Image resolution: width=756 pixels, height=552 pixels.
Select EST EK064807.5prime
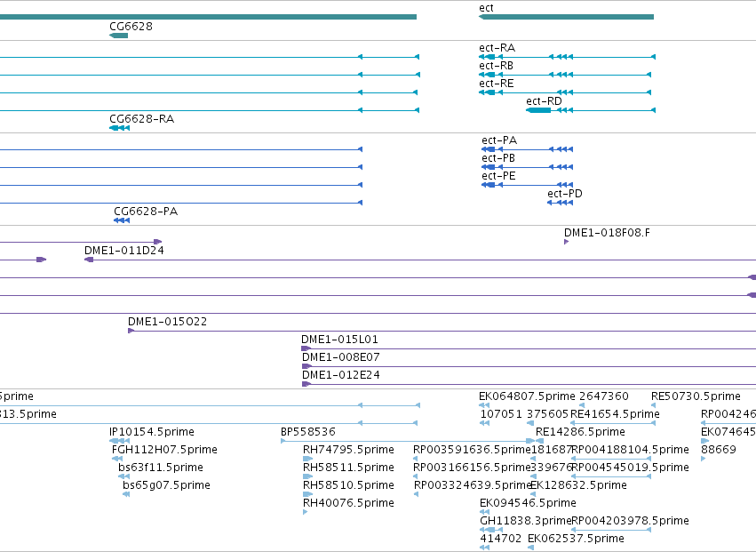pyautogui.click(x=527, y=396)
